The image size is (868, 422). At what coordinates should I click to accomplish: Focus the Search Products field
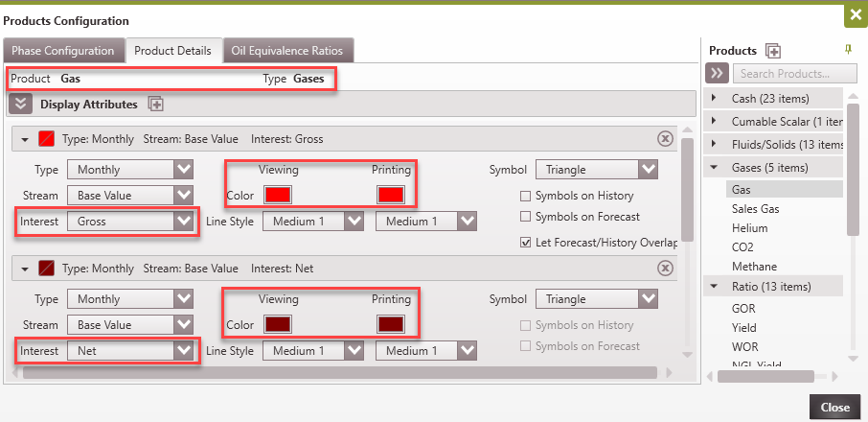[x=795, y=73]
